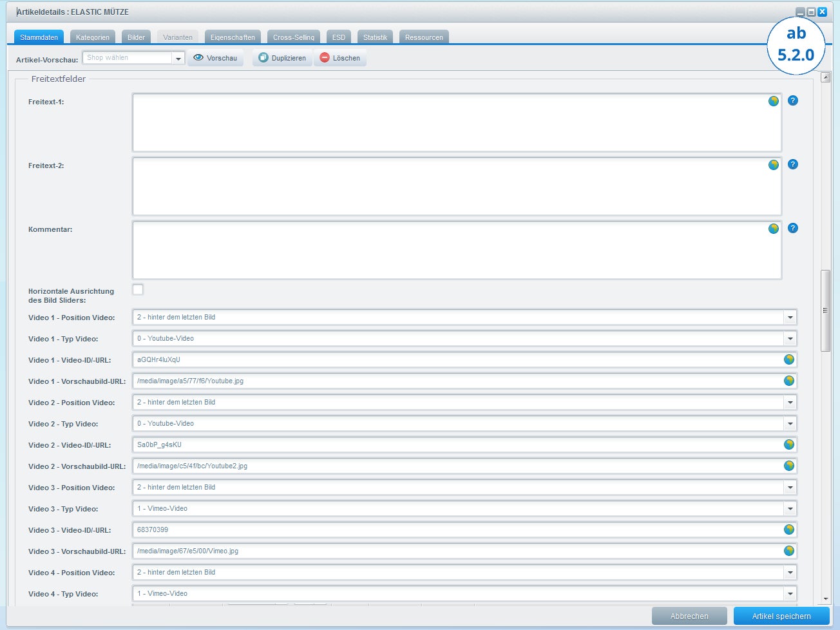Open the ESD tab
The image size is (840, 630).
339,37
